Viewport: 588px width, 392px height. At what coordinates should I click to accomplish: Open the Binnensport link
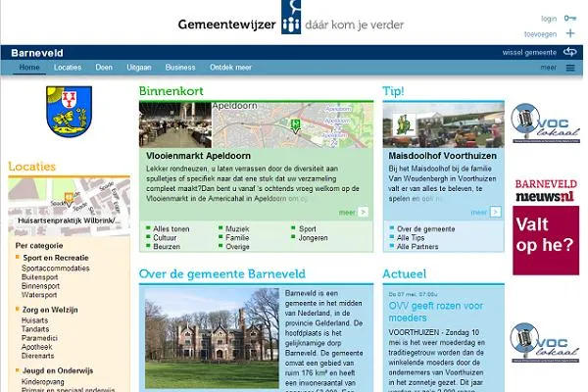[x=40, y=286]
